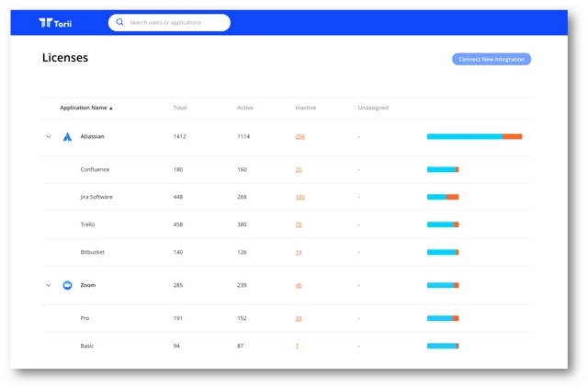The width and height of the screenshot is (588, 389).
Task: Select the Zoom application name
Action: click(88, 285)
